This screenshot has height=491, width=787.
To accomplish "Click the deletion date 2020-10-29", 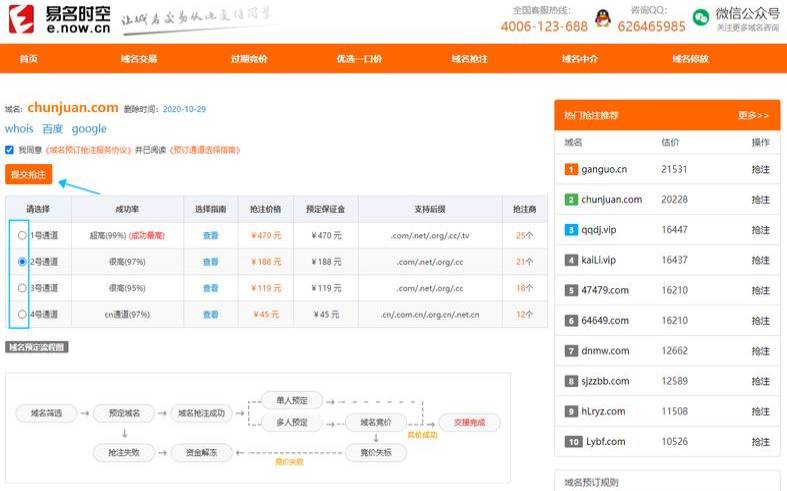I will pos(184,109).
